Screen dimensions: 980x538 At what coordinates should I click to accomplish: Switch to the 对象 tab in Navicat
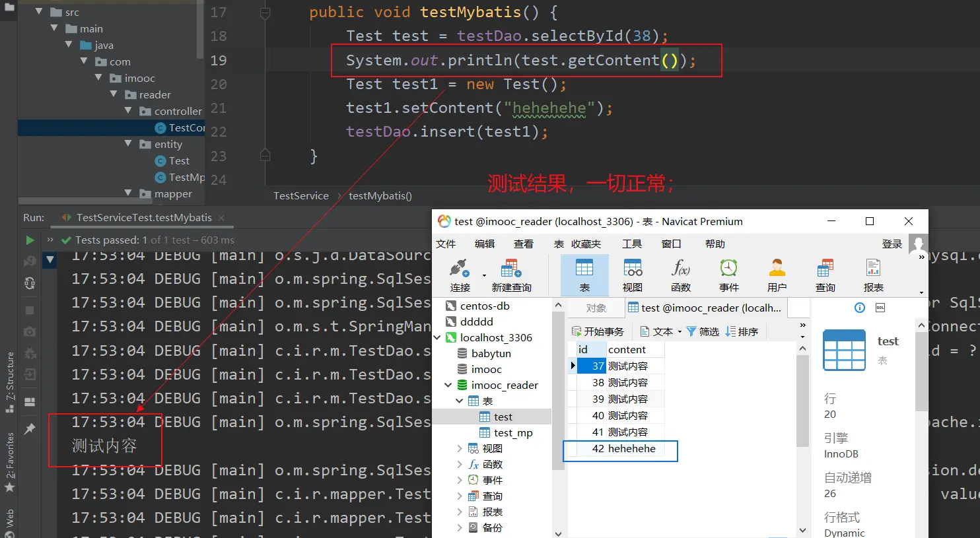pyautogui.click(x=596, y=308)
